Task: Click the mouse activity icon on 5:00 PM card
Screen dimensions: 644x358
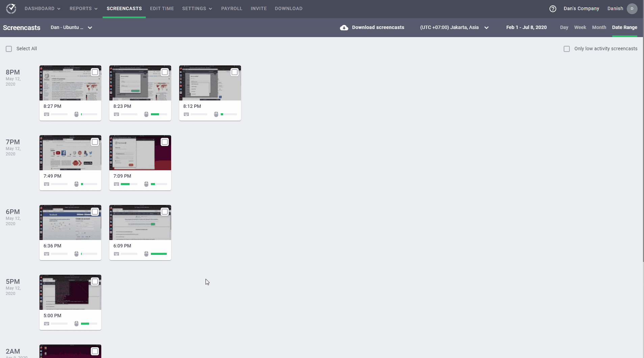Action: pyautogui.click(x=76, y=323)
